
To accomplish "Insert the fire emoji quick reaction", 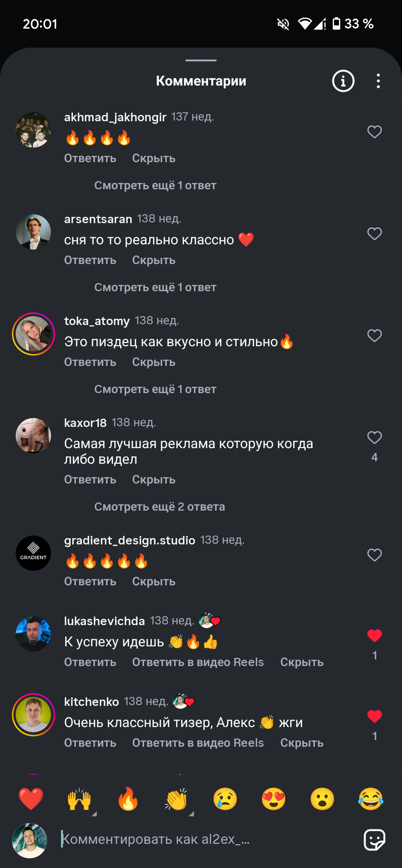I will click(x=128, y=798).
